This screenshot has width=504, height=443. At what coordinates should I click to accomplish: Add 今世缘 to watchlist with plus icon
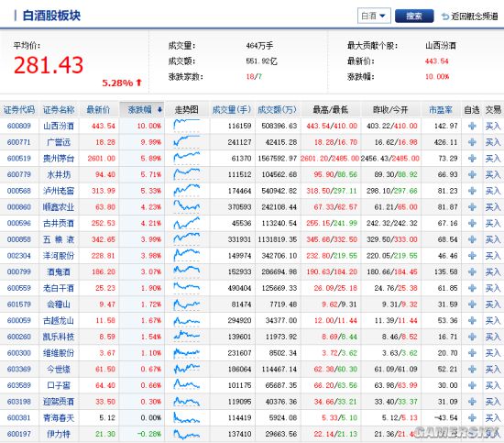point(472,369)
